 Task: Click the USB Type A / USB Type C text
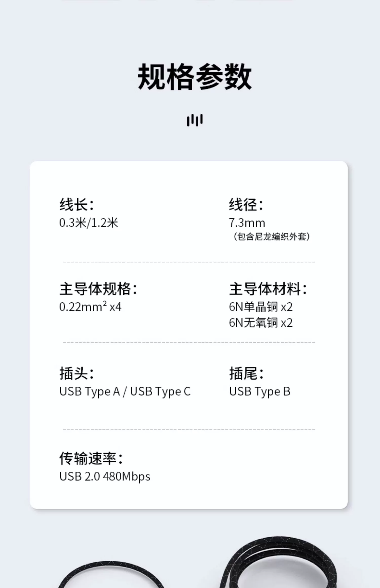125,391
